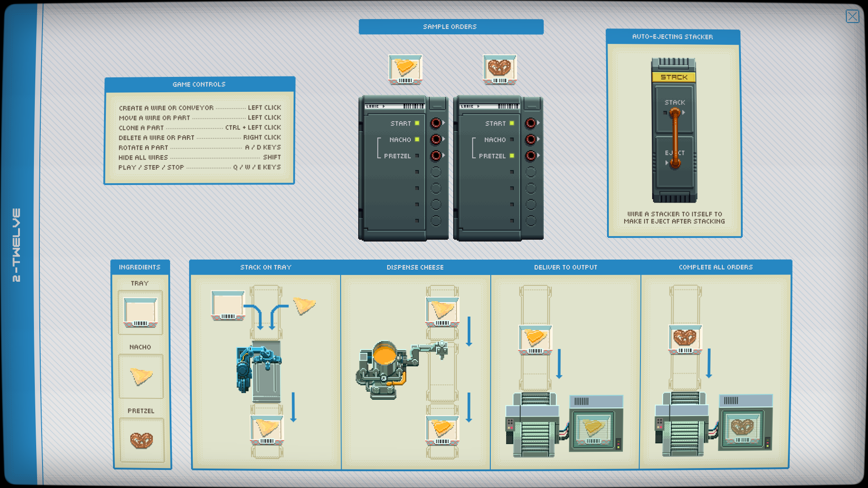
Task: Select the Pretzel ingredient icon
Action: 141,440
